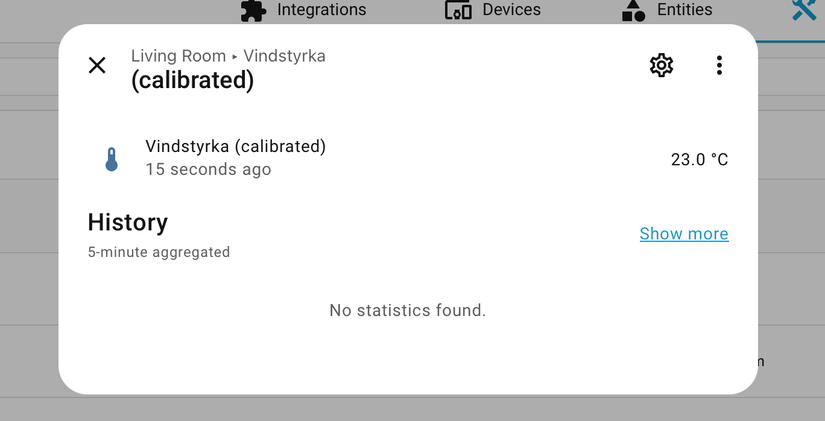Open entity settings via gear icon
825x421 pixels.
pos(661,66)
